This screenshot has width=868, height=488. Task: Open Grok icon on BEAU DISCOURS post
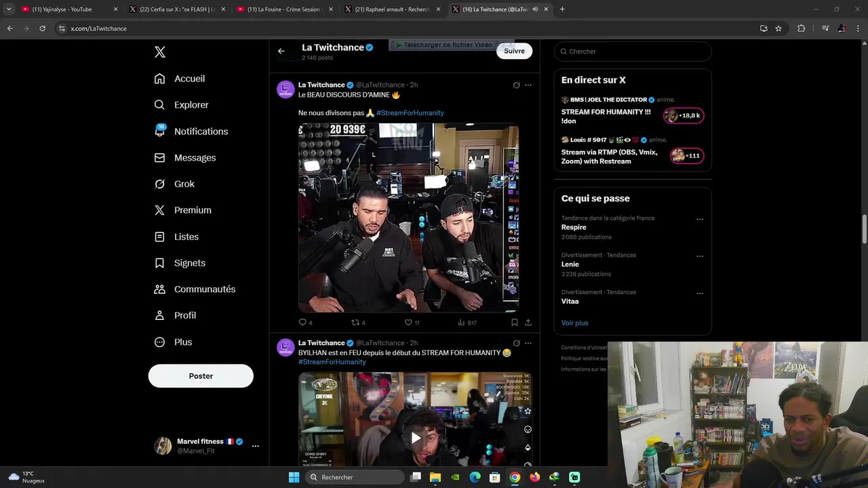pyautogui.click(x=516, y=85)
